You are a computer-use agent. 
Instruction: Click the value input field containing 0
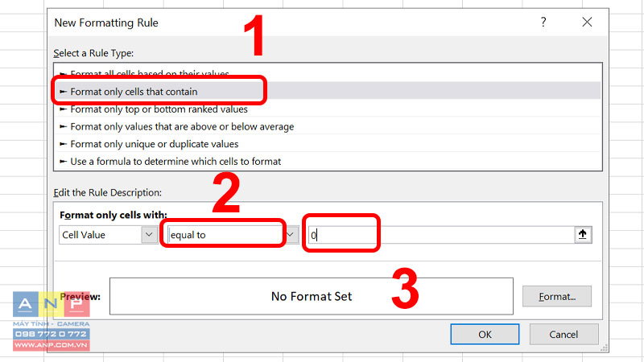(x=441, y=235)
